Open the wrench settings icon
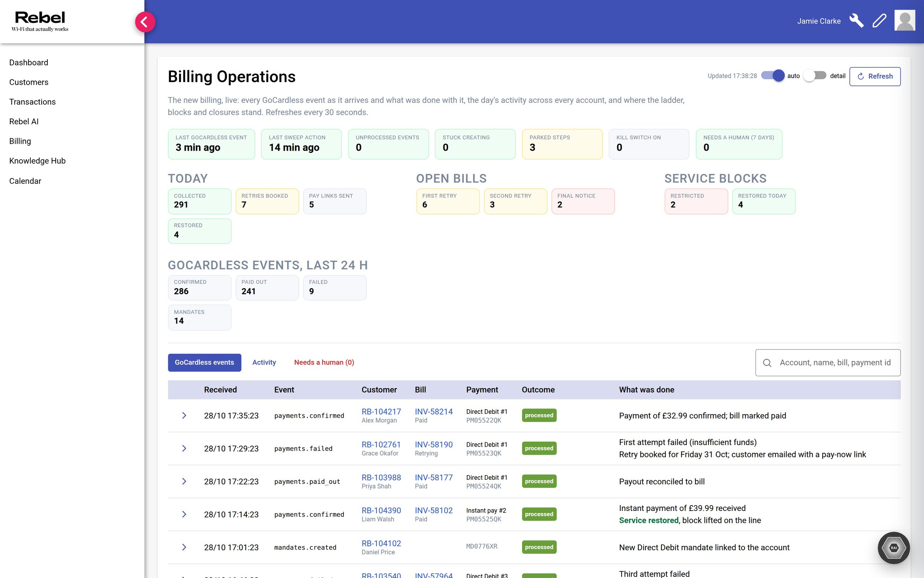924x578 pixels. [x=856, y=21]
